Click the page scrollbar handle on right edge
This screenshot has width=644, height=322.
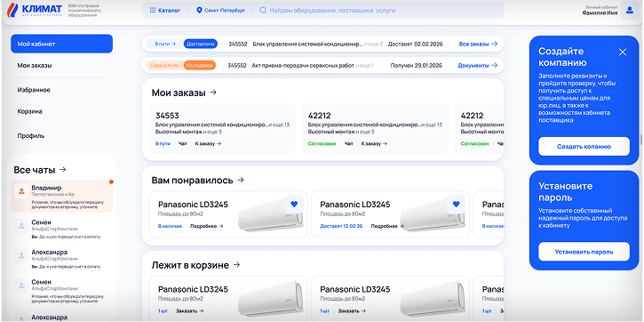click(x=641, y=140)
